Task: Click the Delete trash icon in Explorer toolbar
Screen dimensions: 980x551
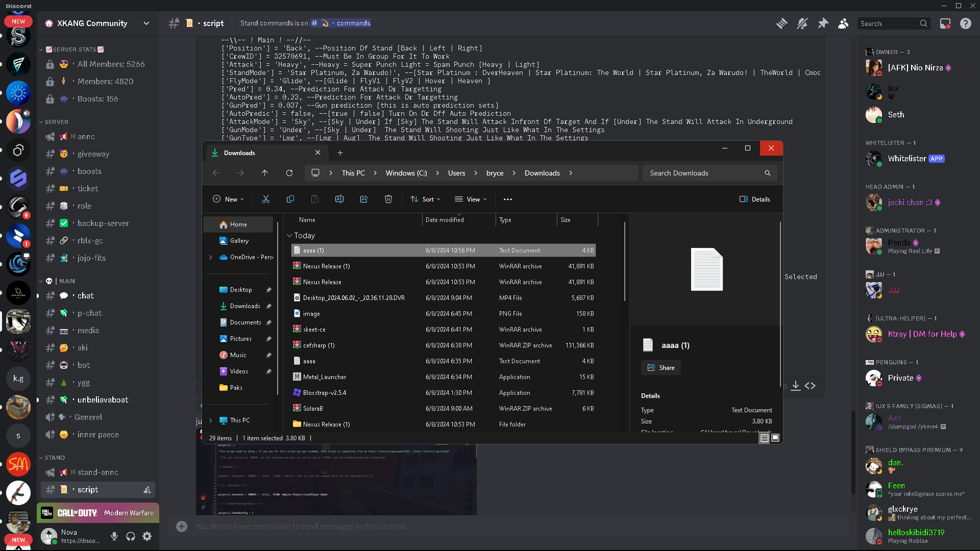Action: point(388,199)
